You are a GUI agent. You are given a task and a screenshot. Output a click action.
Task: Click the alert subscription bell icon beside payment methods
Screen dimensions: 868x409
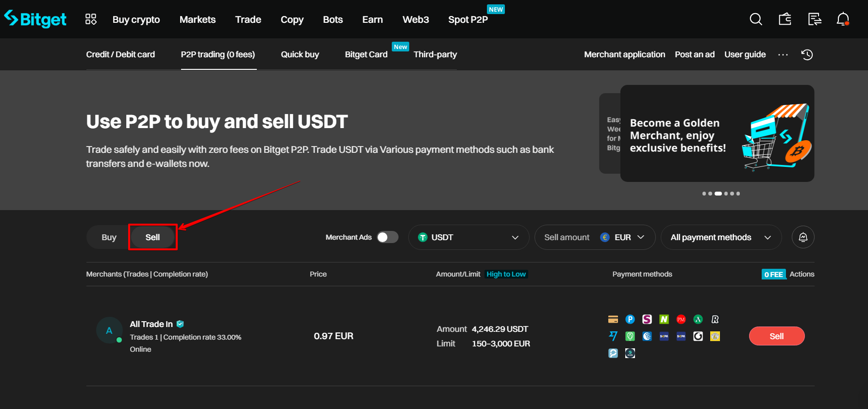click(803, 237)
